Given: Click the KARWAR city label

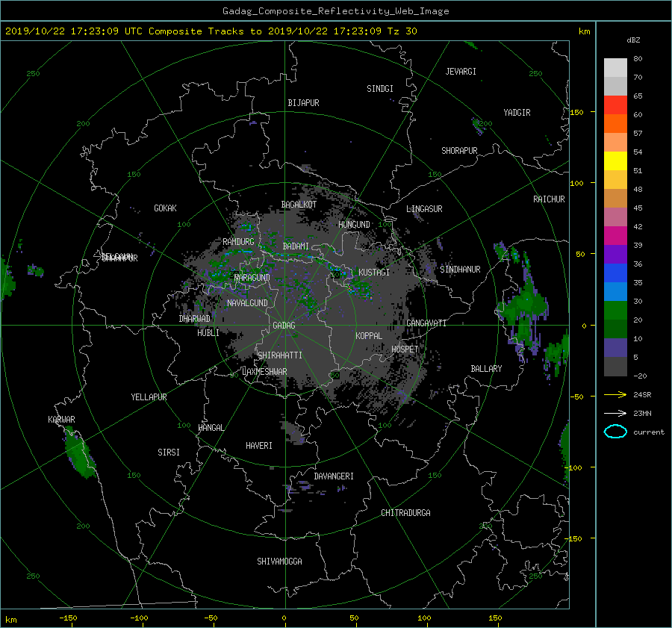Looking at the screenshot, I should pos(61,419).
